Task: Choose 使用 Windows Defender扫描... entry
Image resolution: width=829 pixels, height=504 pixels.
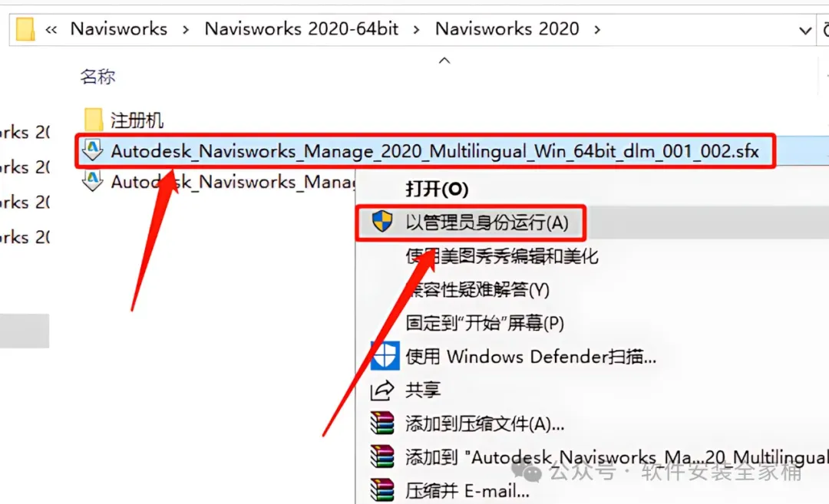Action: click(531, 357)
